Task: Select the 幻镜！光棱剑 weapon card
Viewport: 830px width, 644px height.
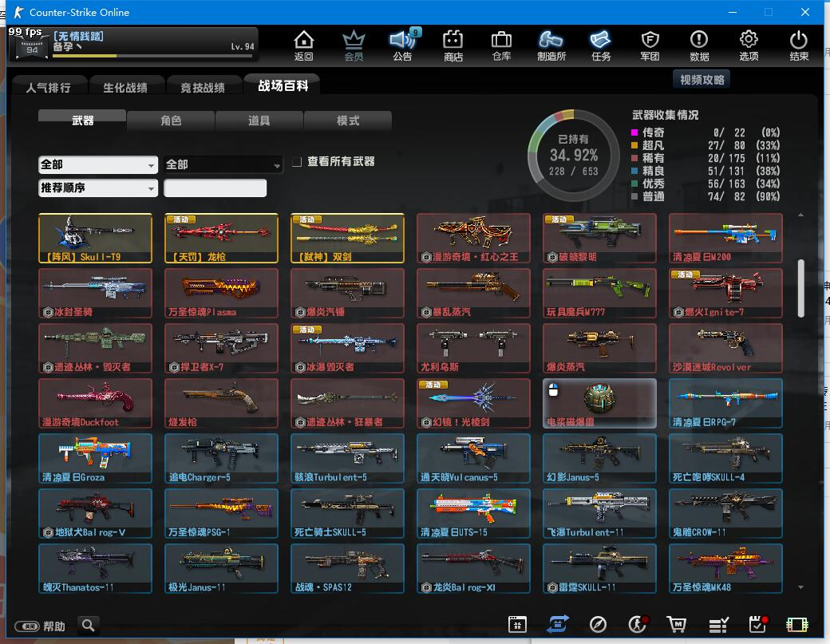Action: pyautogui.click(x=473, y=403)
